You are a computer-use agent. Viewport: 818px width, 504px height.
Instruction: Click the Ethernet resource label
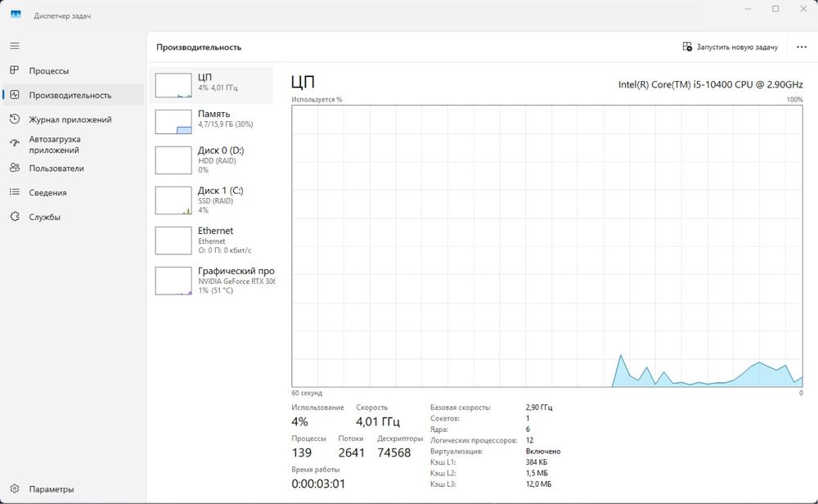(x=215, y=231)
